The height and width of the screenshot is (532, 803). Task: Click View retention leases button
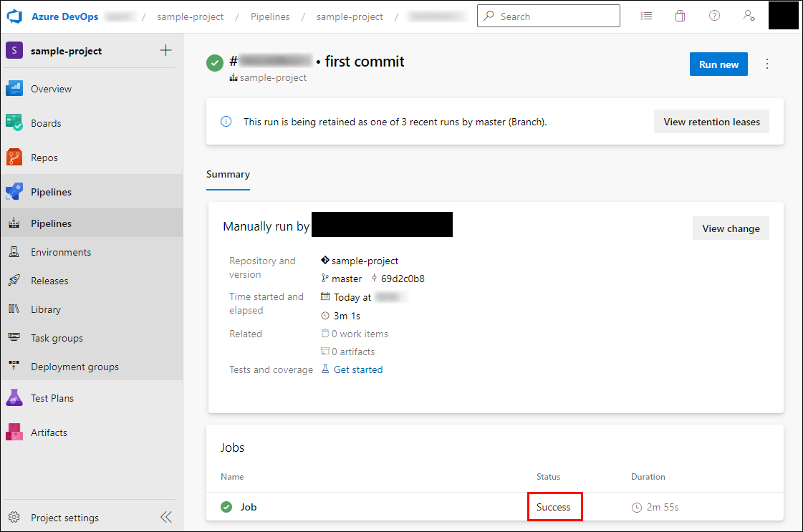pyautogui.click(x=711, y=121)
